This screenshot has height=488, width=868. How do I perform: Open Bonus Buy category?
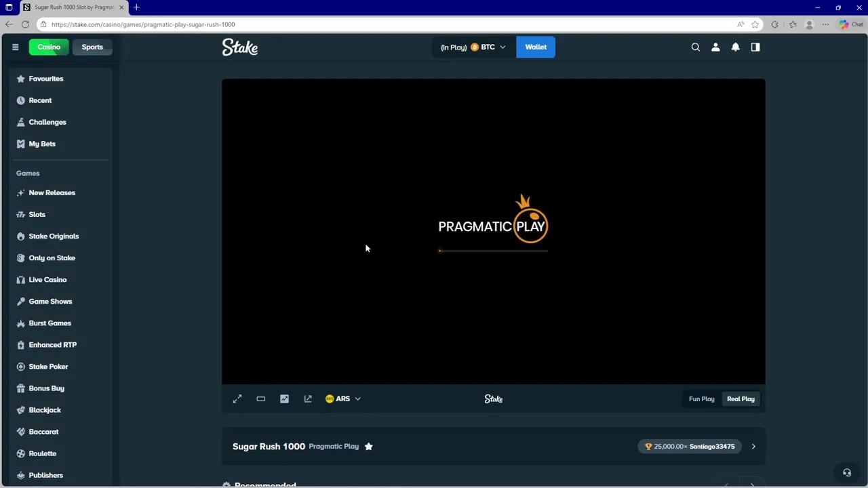[x=46, y=388]
